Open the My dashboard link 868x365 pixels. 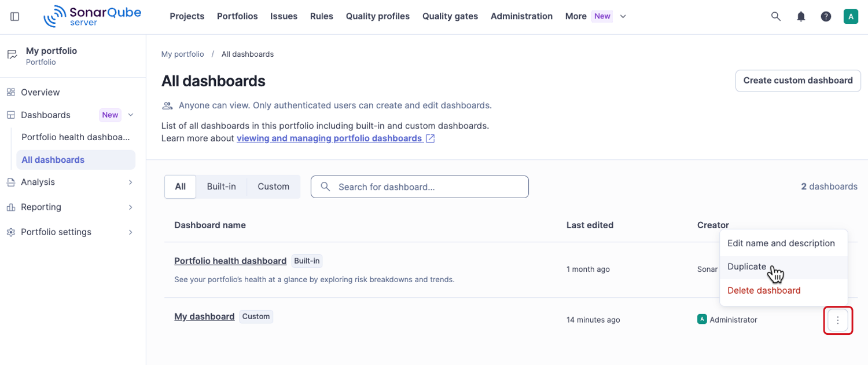[x=204, y=316]
